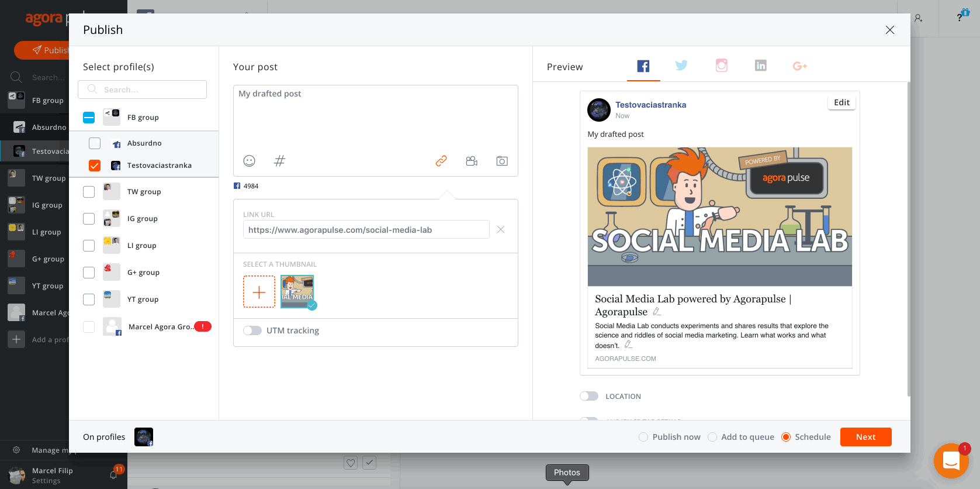Check the LI group profile
980x489 pixels.
89,246
